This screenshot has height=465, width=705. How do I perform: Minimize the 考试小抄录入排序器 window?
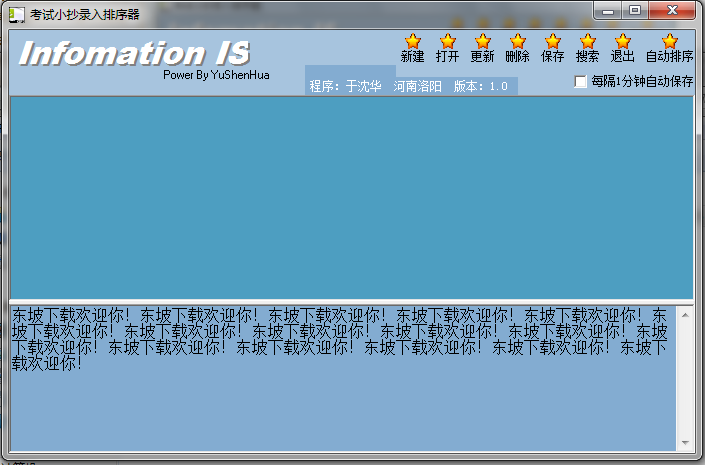(x=608, y=11)
